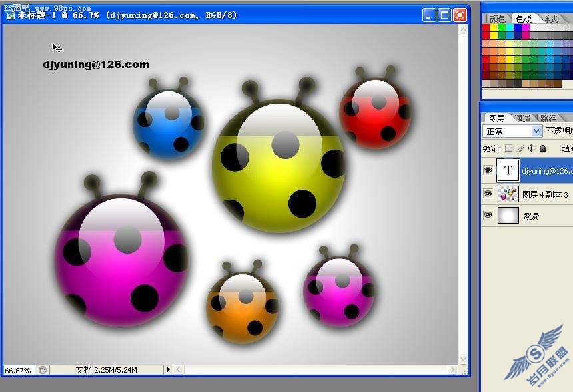Click the text layer T thumbnail

pos(508,170)
